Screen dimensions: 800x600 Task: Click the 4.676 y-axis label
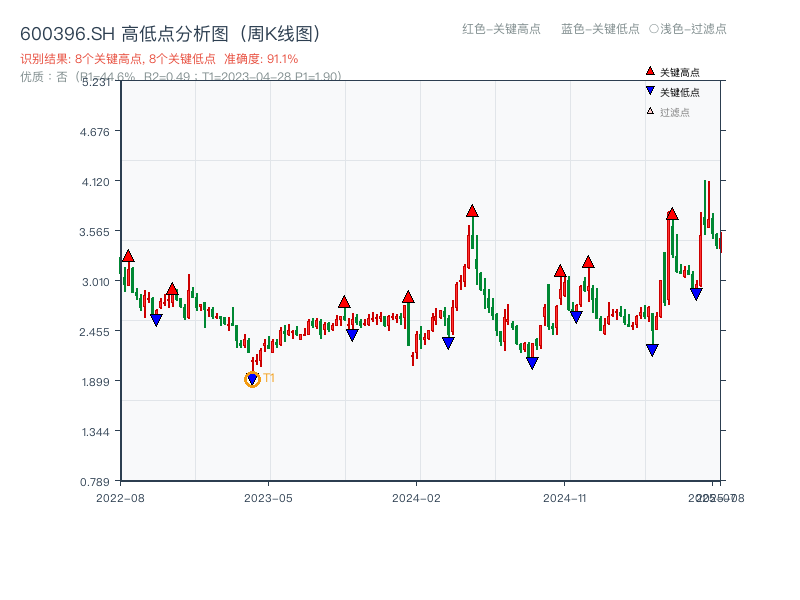point(94,132)
